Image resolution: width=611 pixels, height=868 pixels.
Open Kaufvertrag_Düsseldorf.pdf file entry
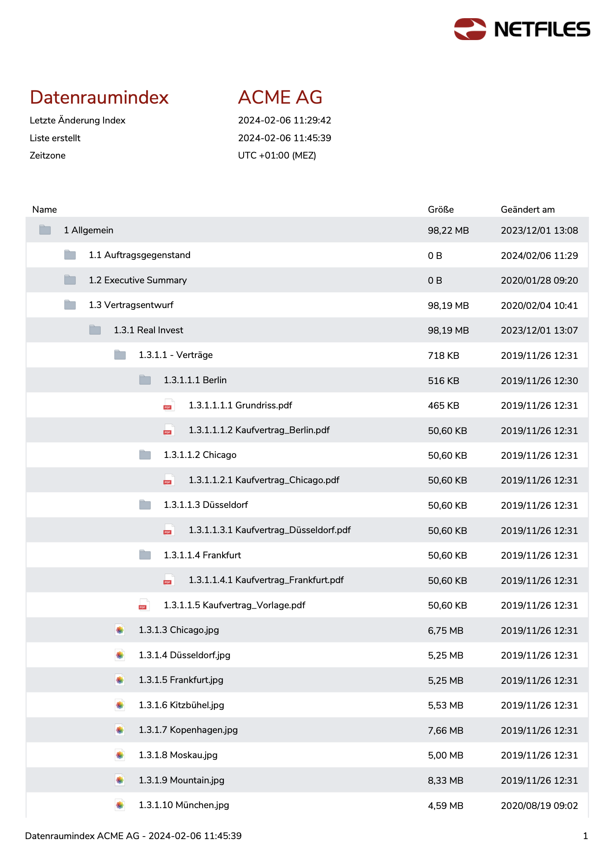269,530
